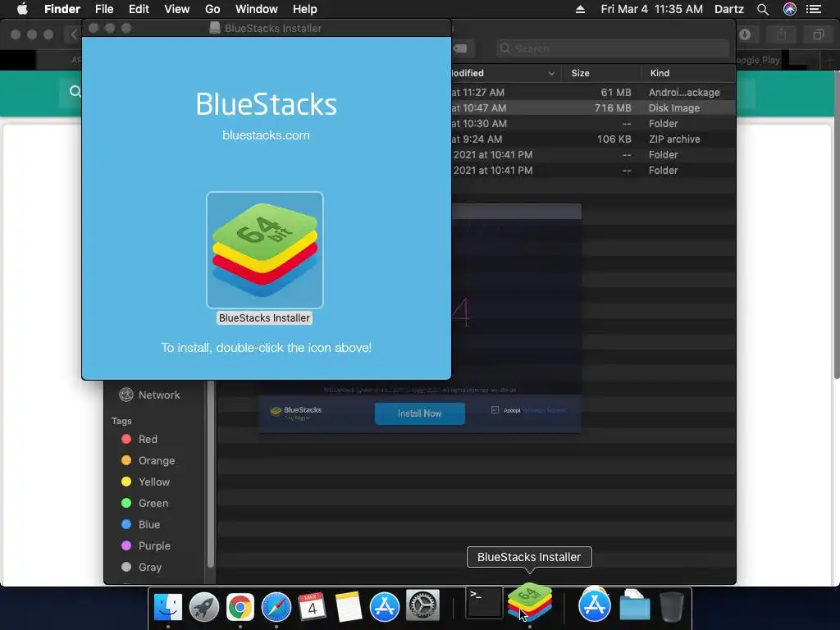Viewport: 840px width, 630px height.
Task: Click the Install Now button
Action: [419, 413]
